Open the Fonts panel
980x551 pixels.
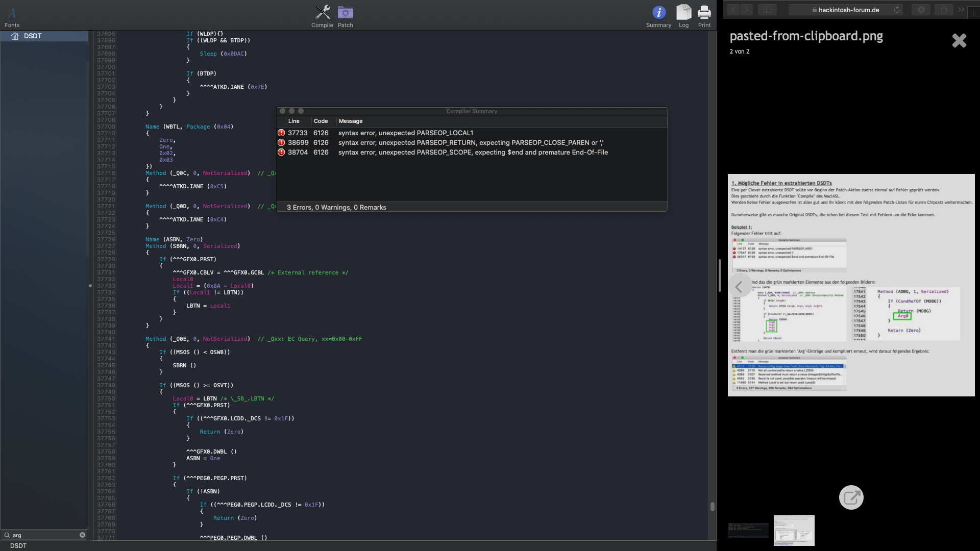click(12, 13)
